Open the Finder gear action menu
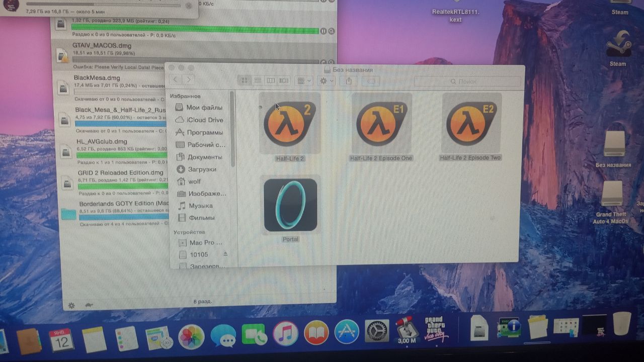 click(x=327, y=80)
